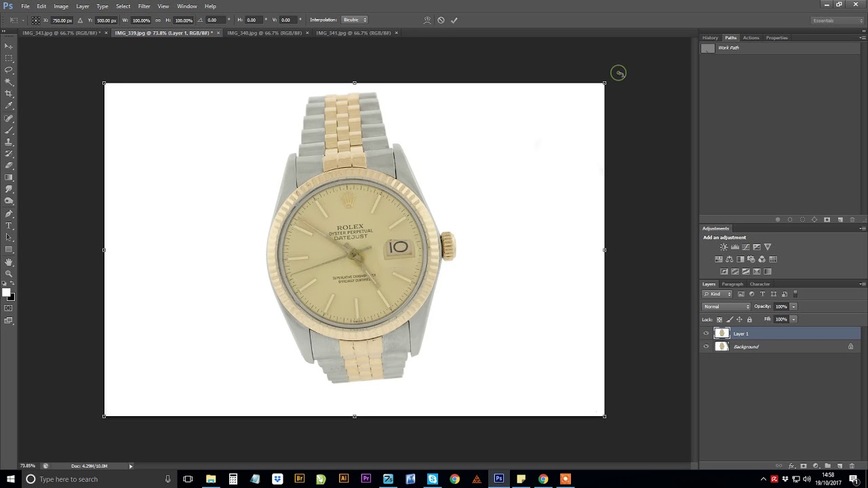Open the background color swatch
The height and width of the screenshot is (488, 868).
pyautogui.click(x=11, y=297)
